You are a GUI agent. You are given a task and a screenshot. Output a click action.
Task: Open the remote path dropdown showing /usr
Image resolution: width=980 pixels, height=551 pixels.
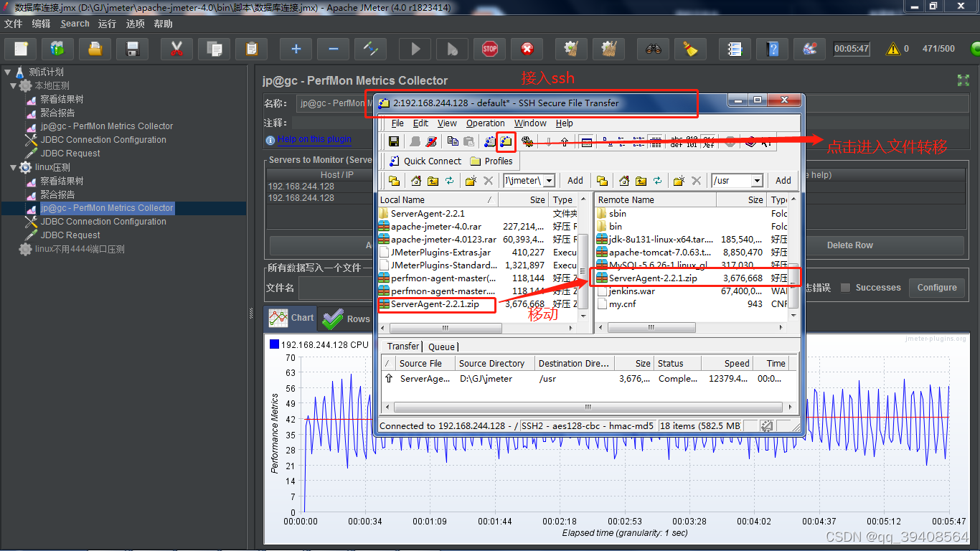(x=757, y=181)
